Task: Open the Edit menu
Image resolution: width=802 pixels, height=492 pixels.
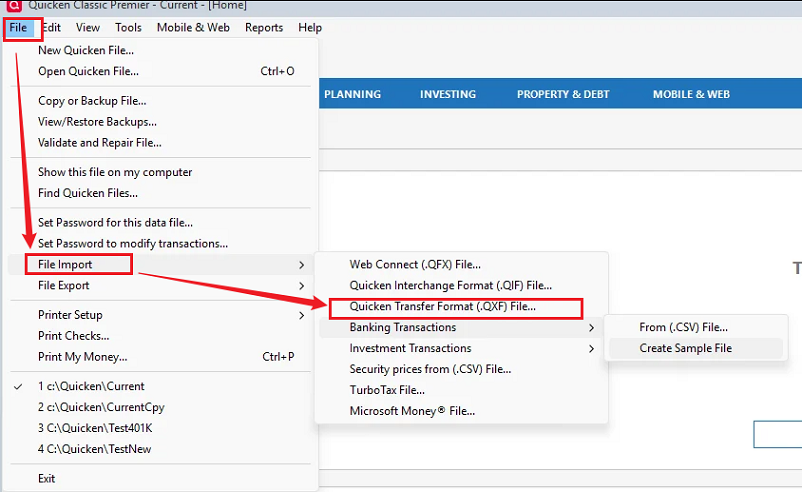Action: tap(51, 28)
